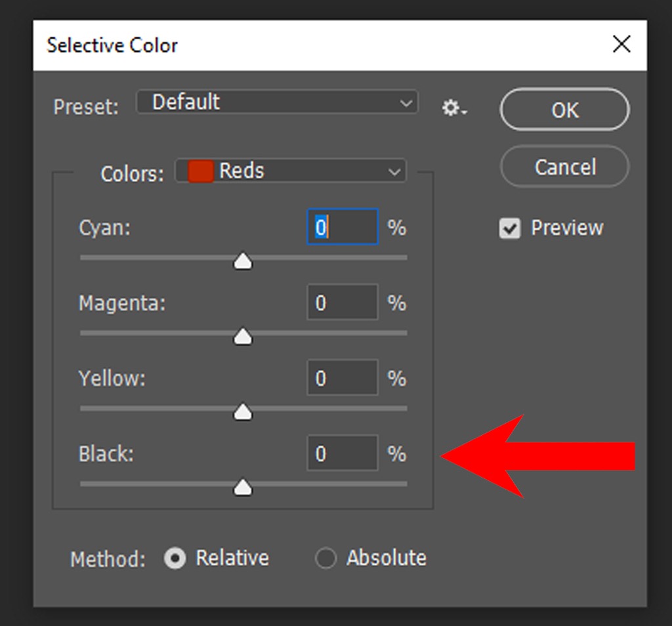
Task: Expand the Colors dropdown showing Reds
Action: [x=291, y=171]
